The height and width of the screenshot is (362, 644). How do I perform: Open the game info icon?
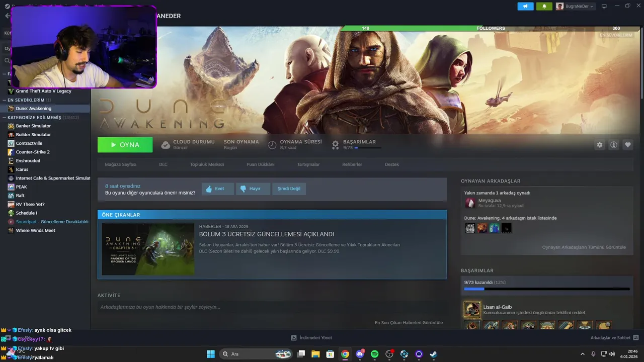coord(613,145)
